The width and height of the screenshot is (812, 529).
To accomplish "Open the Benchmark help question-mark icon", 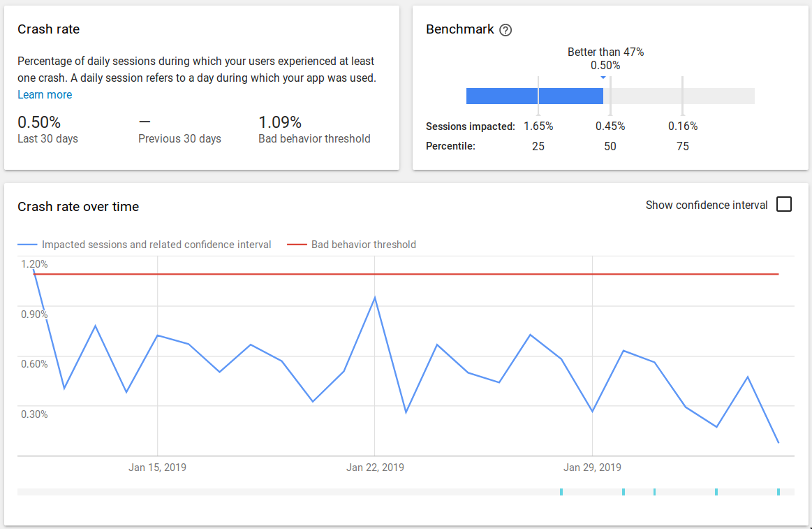I will pos(506,30).
